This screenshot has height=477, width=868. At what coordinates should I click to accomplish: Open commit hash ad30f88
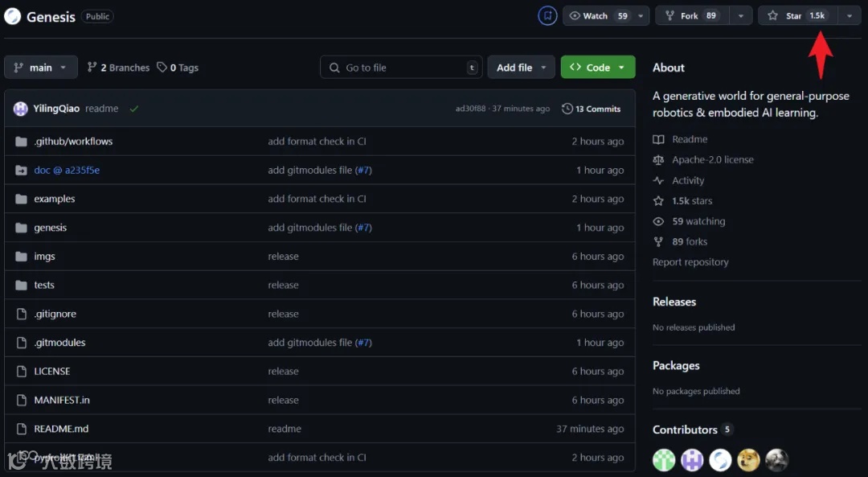click(470, 109)
